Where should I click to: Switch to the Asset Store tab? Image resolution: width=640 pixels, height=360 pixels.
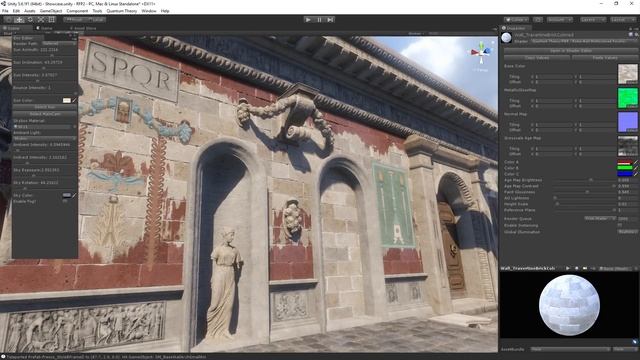(x=83, y=28)
